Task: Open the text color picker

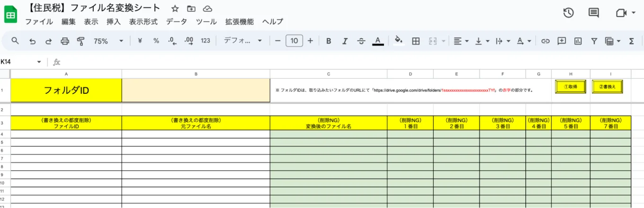Action: [x=378, y=41]
